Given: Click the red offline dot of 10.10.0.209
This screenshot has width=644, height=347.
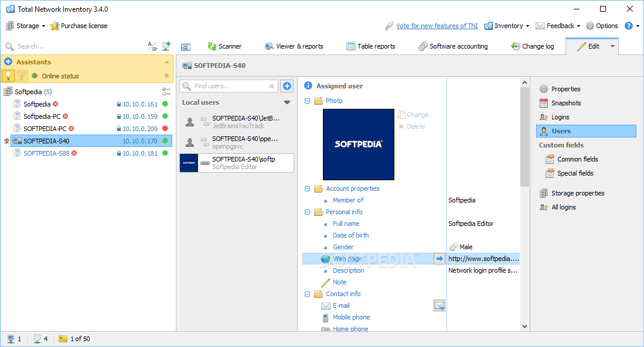Looking at the screenshot, I should click(165, 129).
